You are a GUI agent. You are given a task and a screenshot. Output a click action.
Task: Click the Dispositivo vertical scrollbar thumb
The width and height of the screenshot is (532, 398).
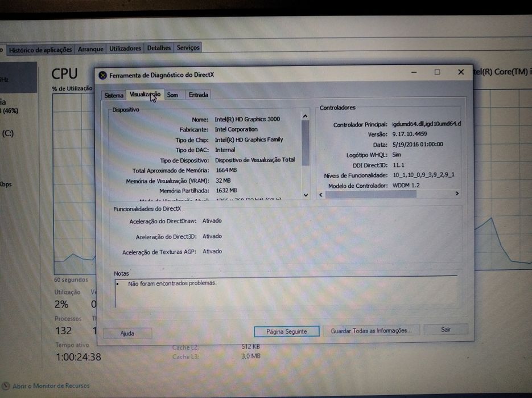(x=306, y=142)
